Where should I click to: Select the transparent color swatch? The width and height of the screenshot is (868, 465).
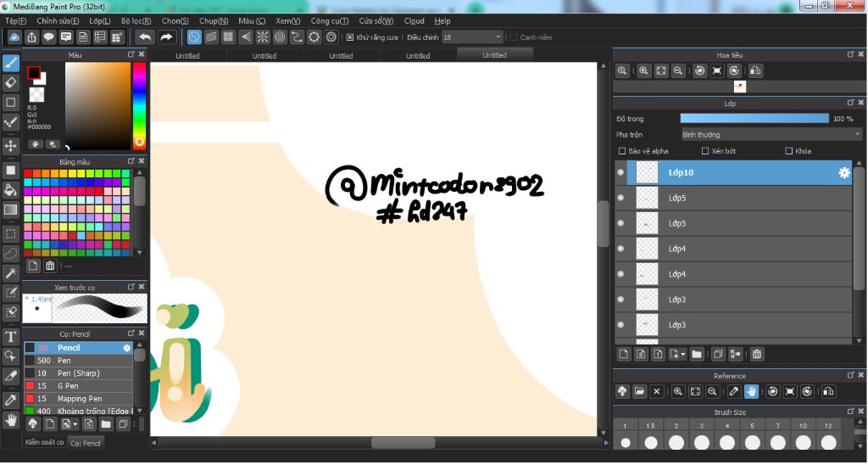36,94
